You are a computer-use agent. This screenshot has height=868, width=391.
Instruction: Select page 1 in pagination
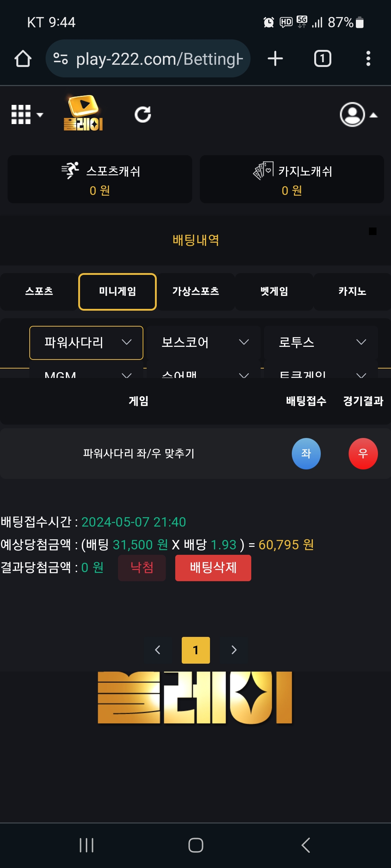195,650
